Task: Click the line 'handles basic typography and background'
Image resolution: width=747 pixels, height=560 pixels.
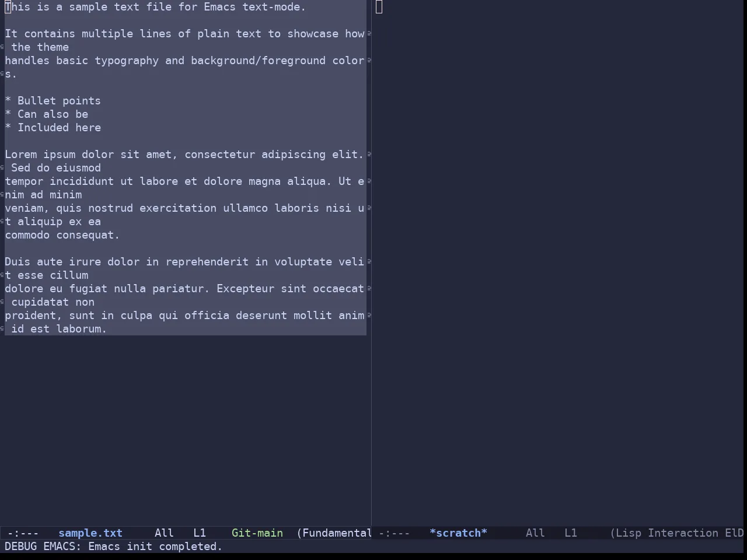Action: (184, 61)
